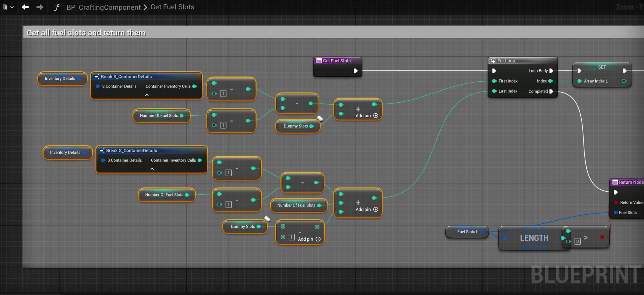Image resolution: width=644 pixels, height=295 pixels.
Task: Click the Last Index input pin
Action: tap(494, 91)
